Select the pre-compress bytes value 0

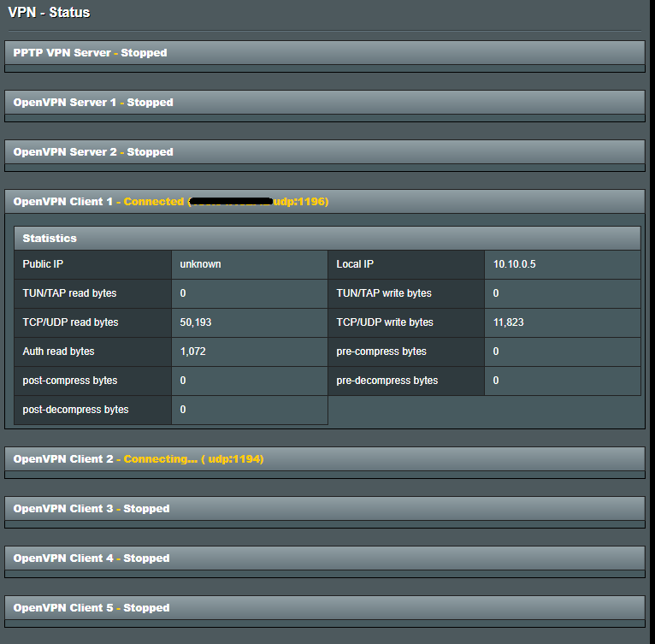click(x=496, y=351)
